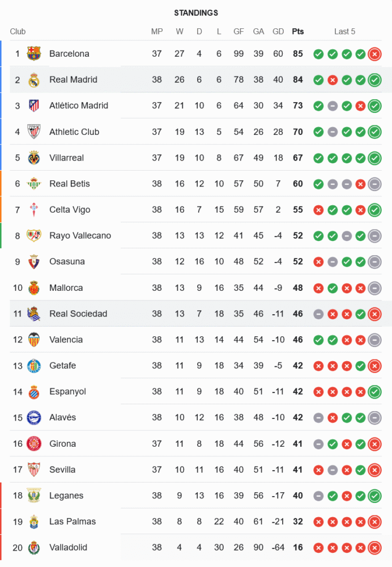The width and height of the screenshot is (392, 567).
Task: Click Real Madrid's most recent win indicator
Action: click(374, 80)
